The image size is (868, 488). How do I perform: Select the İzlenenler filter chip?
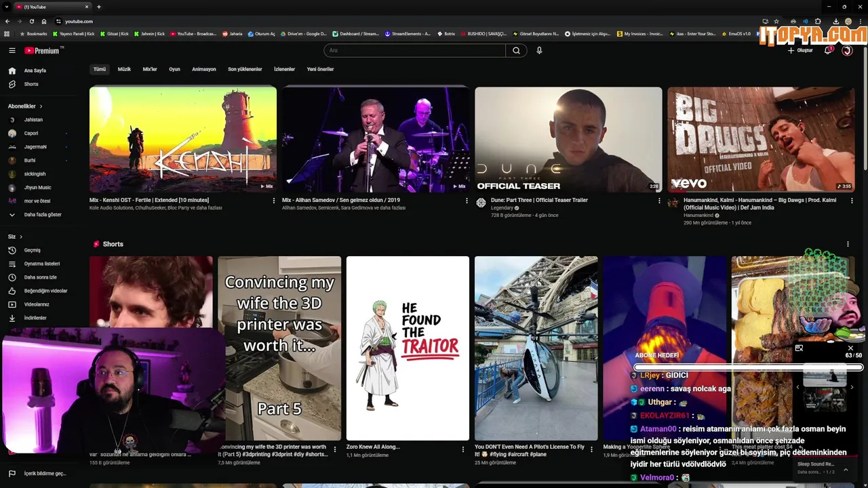point(284,69)
